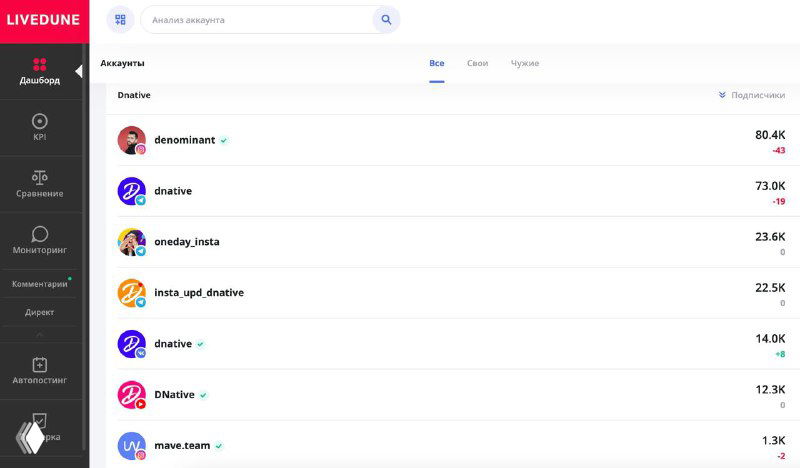Switch to the Все tab
Image resolution: width=800 pixels, height=468 pixels.
tap(437, 63)
